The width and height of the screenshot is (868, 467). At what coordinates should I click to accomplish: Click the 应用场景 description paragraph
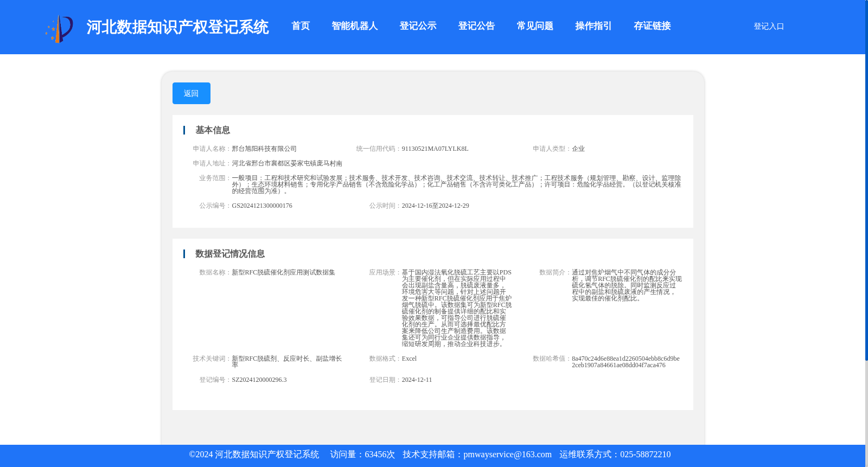(x=457, y=308)
